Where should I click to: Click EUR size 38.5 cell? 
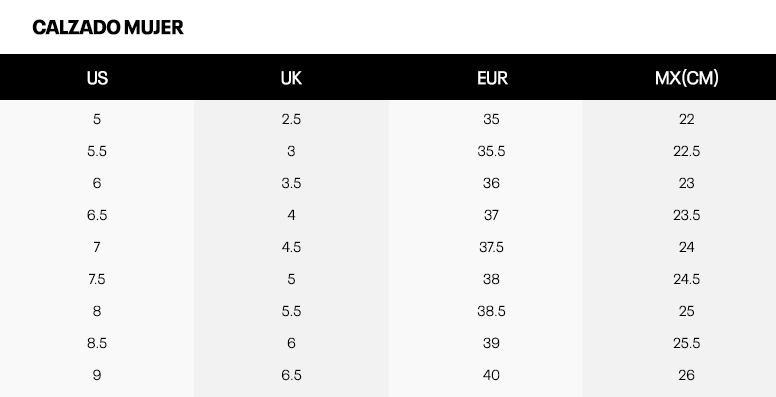(491, 311)
